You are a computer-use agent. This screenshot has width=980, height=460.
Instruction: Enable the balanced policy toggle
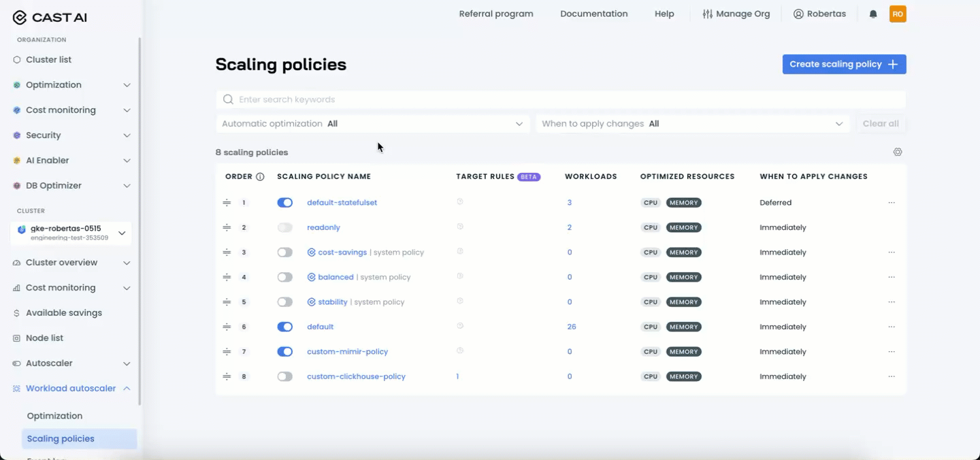pos(284,277)
